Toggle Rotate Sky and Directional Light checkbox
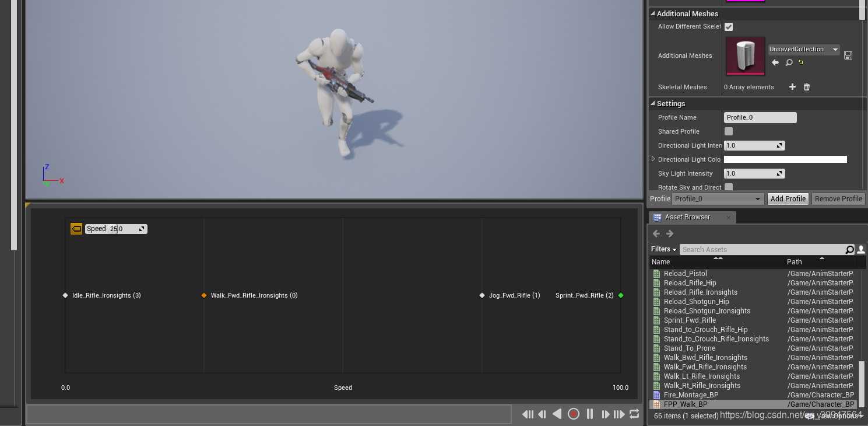 click(729, 187)
